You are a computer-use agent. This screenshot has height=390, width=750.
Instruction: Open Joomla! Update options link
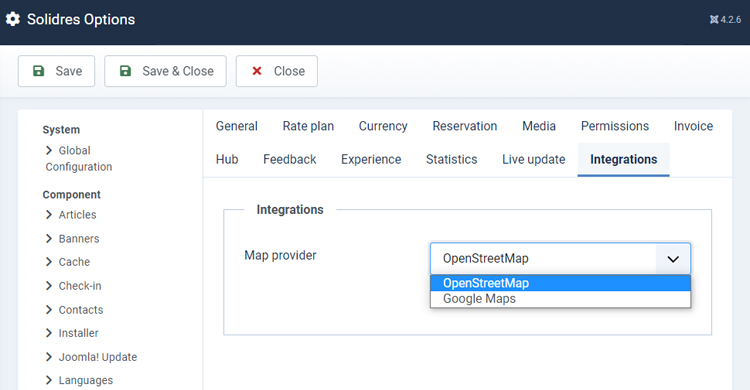[98, 357]
